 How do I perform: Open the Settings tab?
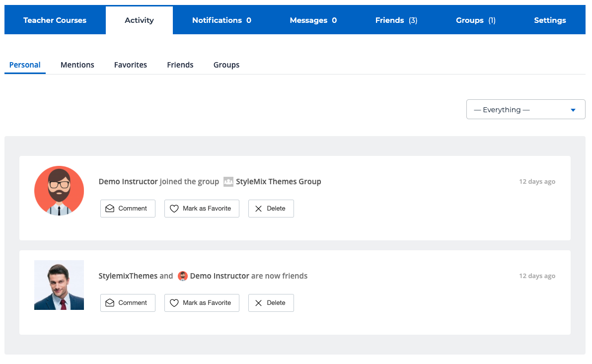pyautogui.click(x=550, y=20)
